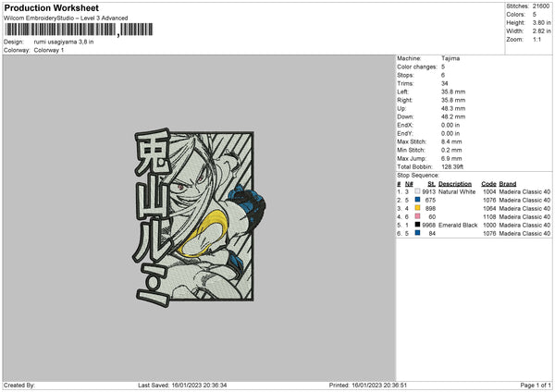This screenshot has height=392, width=555.
Task: Click the 'Color changes:' label
Action: (417, 67)
